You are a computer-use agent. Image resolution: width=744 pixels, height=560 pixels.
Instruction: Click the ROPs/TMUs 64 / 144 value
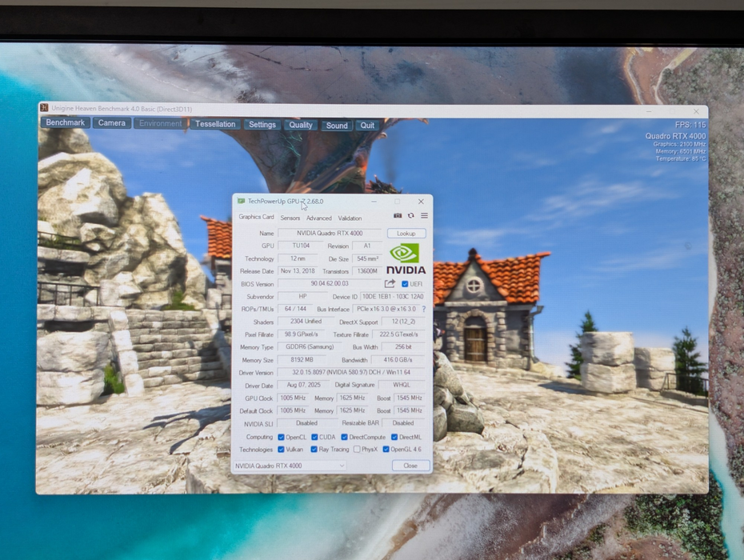295,309
